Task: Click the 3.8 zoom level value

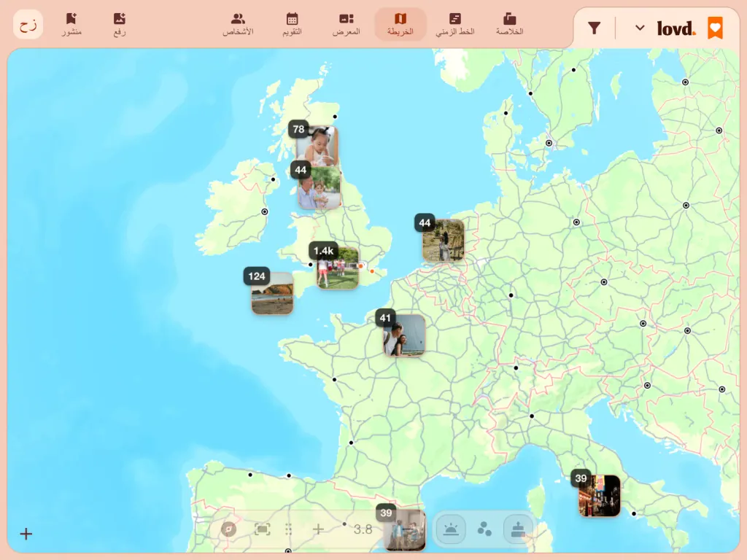Action: 363,529
